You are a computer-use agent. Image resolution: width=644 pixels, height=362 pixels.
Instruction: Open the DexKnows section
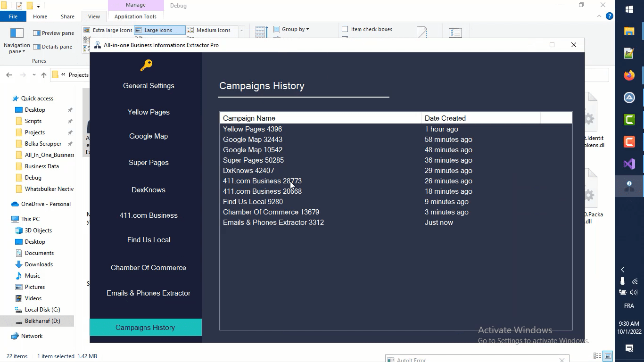149,190
